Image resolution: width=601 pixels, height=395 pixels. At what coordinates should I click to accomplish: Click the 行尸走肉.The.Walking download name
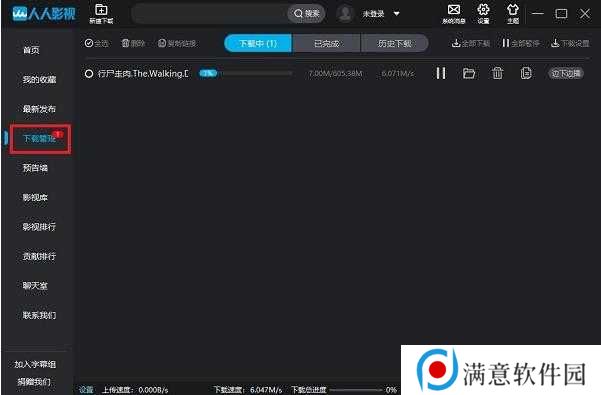tap(143, 74)
